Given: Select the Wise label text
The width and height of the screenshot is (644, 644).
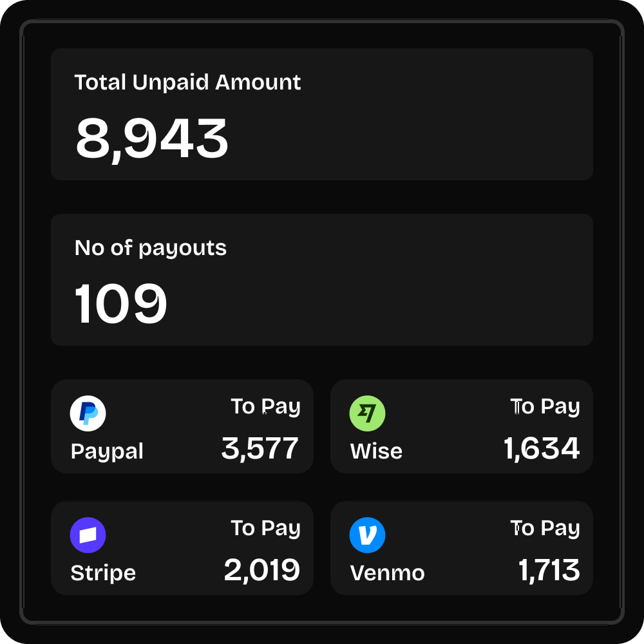Looking at the screenshot, I should click(x=376, y=451).
